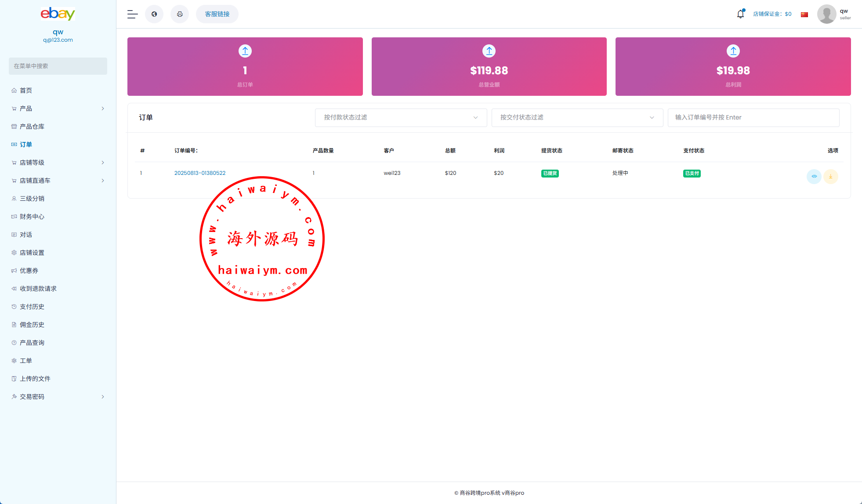This screenshot has height=504, width=862.
Task: Click the printer icon in header
Action: [180, 14]
